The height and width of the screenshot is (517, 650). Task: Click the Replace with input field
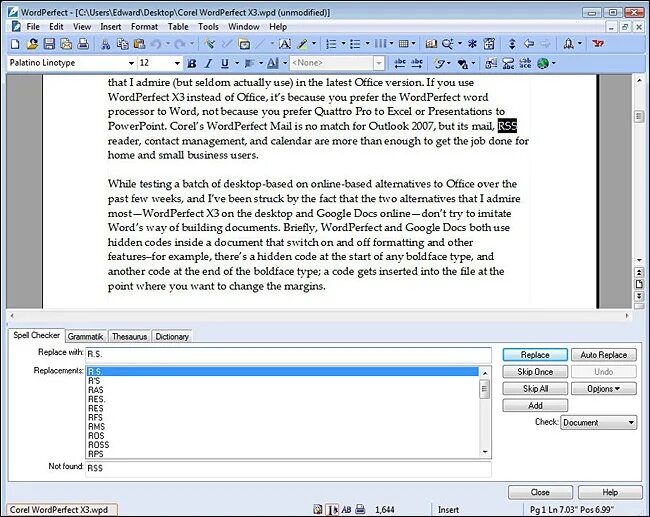tap(288, 354)
